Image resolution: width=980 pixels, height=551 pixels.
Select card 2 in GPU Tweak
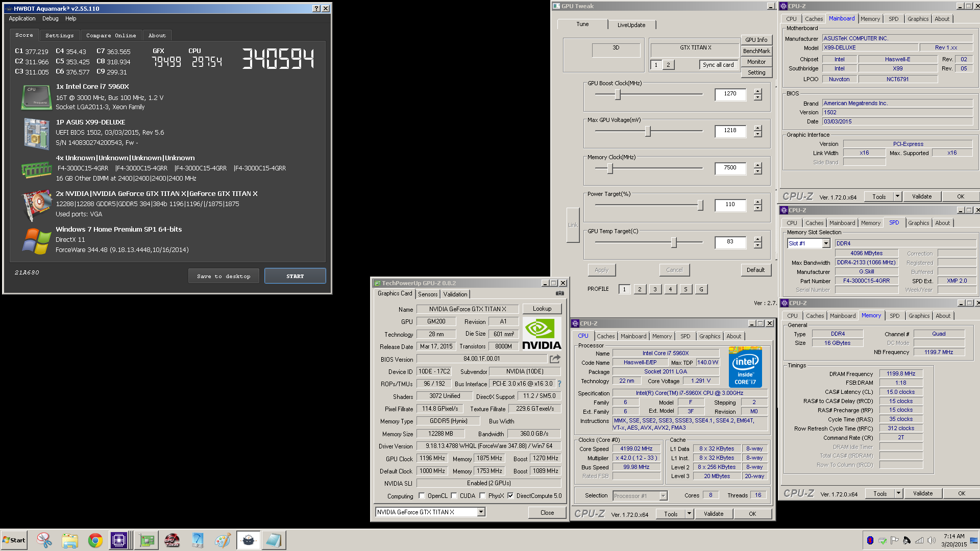(668, 65)
